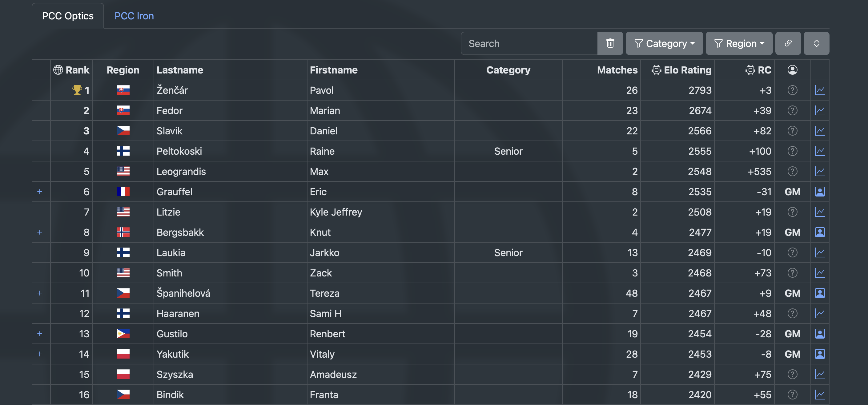Select the PCC Optics tab
The image size is (868, 405).
[68, 16]
